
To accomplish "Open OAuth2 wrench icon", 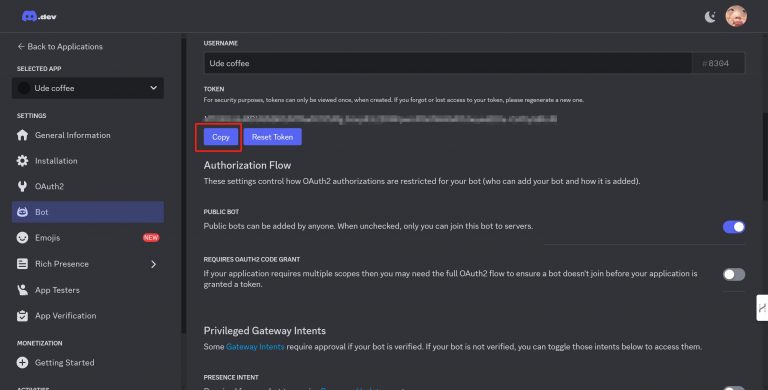I will pos(23,186).
